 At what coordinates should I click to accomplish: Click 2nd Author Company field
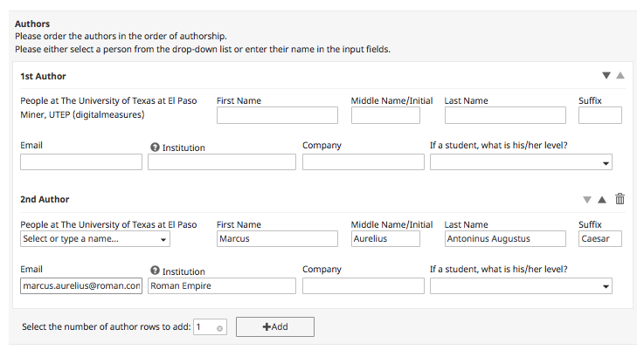364,286
